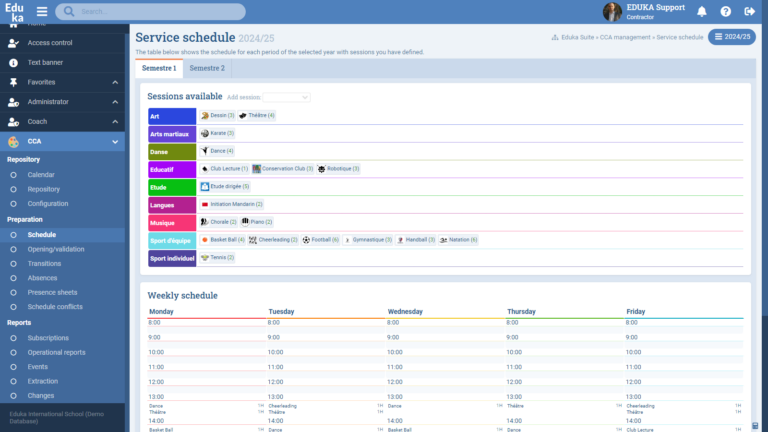
Task: Open Transitions in the sidebar
Action: point(44,264)
